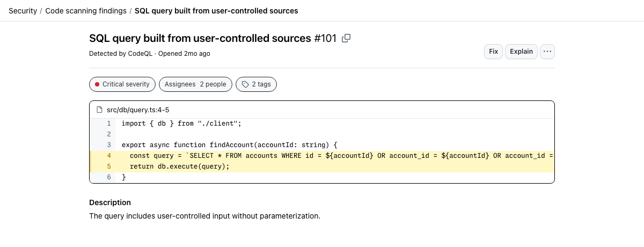
Task: Click the Description heading
Action: point(110,202)
